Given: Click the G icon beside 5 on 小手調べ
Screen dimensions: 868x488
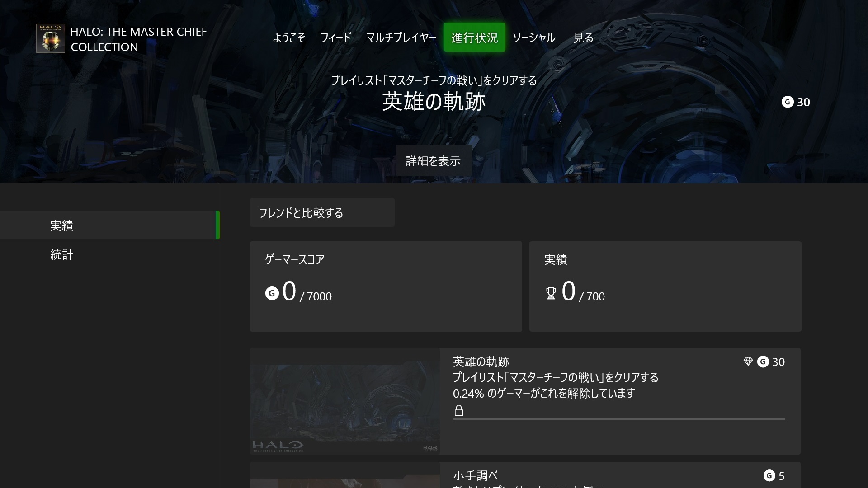Looking at the screenshot, I should pyautogui.click(x=769, y=475).
